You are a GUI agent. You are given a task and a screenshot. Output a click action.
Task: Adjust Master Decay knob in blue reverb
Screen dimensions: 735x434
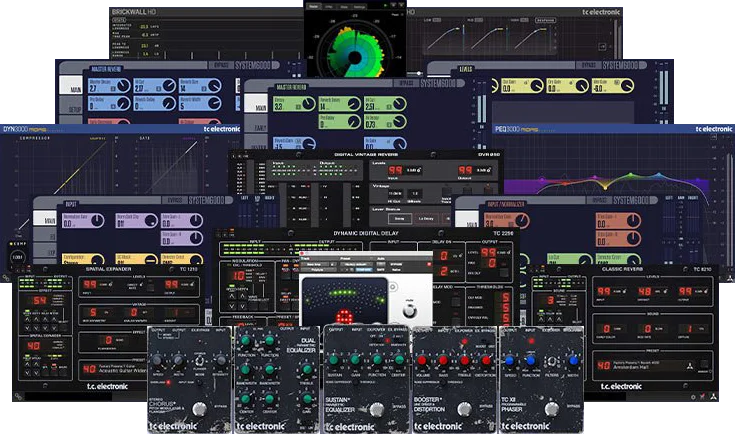point(123,86)
